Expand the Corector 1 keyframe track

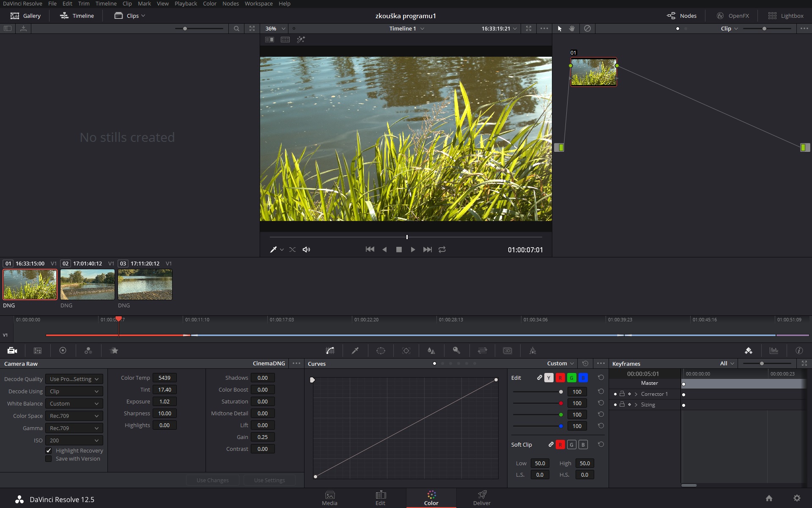point(636,394)
